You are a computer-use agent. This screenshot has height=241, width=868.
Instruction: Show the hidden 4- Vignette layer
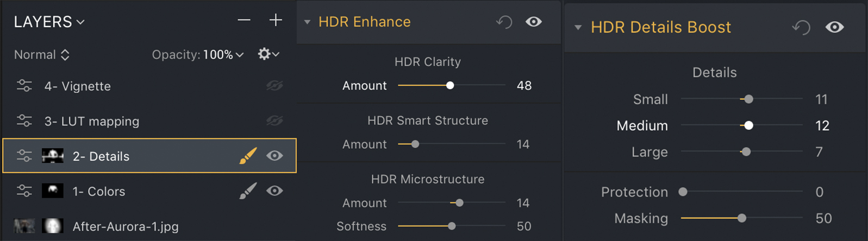point(274,86)
